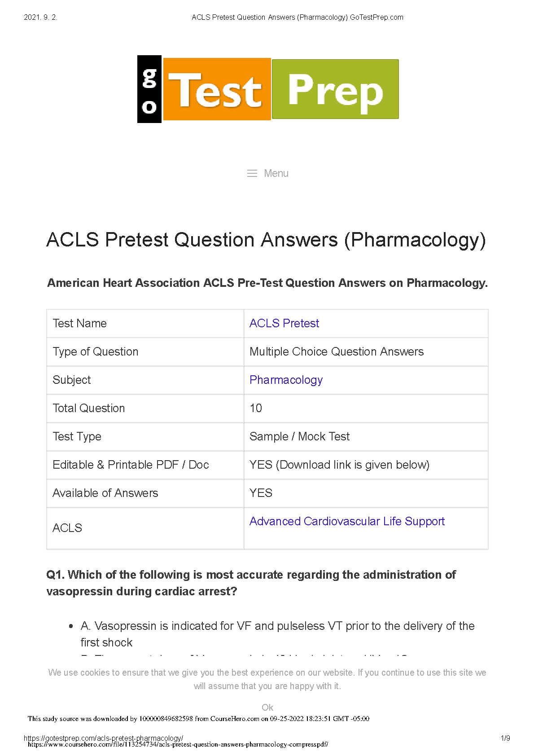
Task: Click the gotestprep.com URL in the footer
Action: click(103, 738)
